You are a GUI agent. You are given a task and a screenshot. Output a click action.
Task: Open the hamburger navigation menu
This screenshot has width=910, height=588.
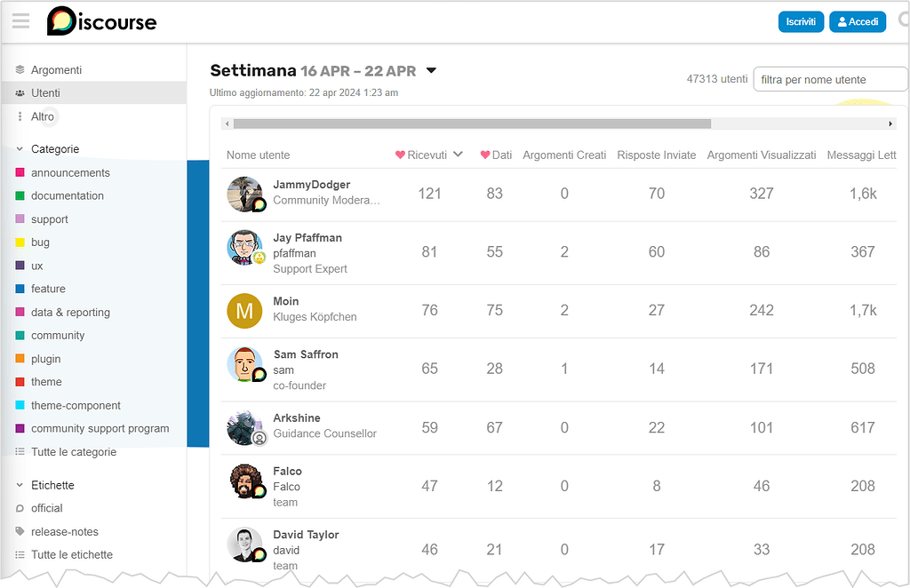coord(20,21)
